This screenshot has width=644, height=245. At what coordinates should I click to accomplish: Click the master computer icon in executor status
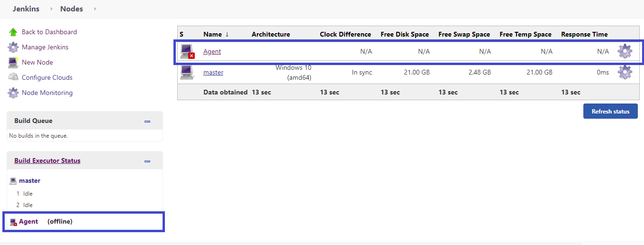point(13,181)
